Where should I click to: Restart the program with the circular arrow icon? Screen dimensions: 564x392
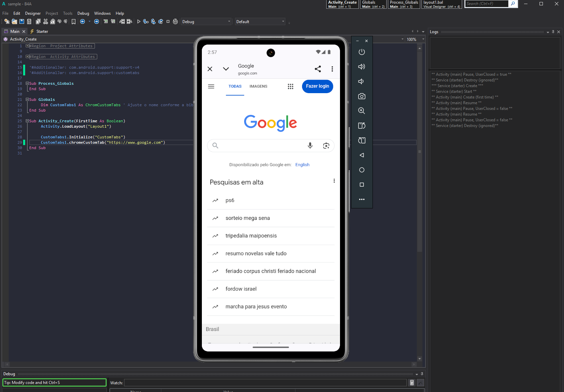175,21
